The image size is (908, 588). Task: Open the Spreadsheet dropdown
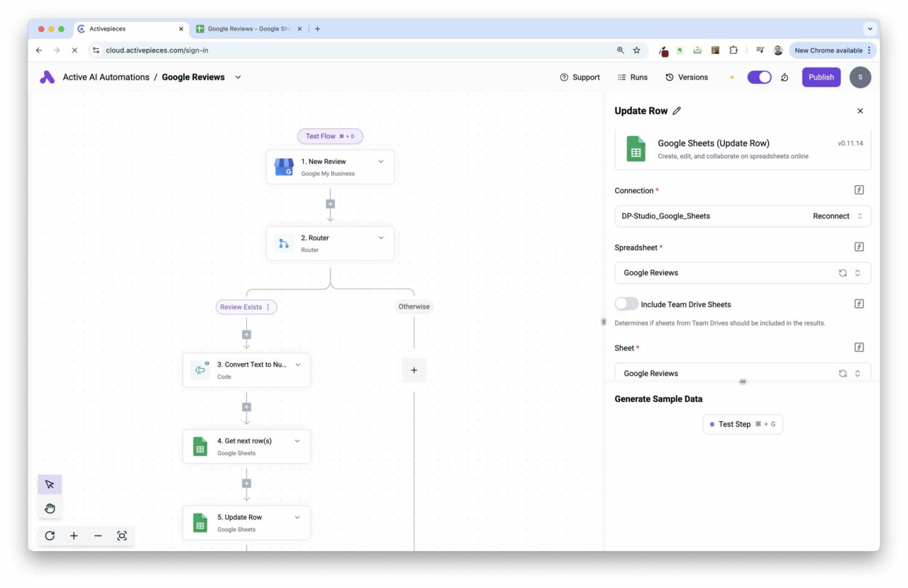click(x=743, y=273)
